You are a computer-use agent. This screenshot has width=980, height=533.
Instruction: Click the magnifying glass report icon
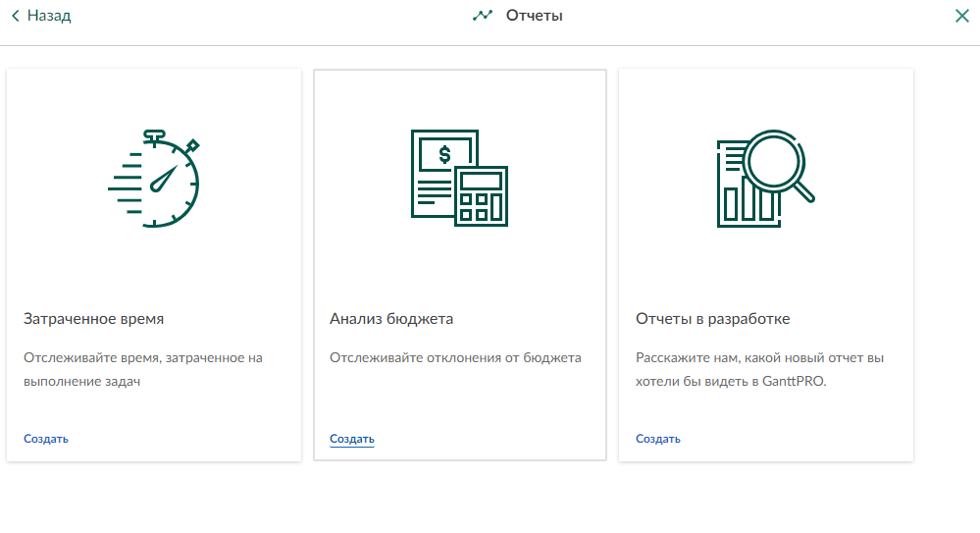pyautogui.click(x=765, y=179)
